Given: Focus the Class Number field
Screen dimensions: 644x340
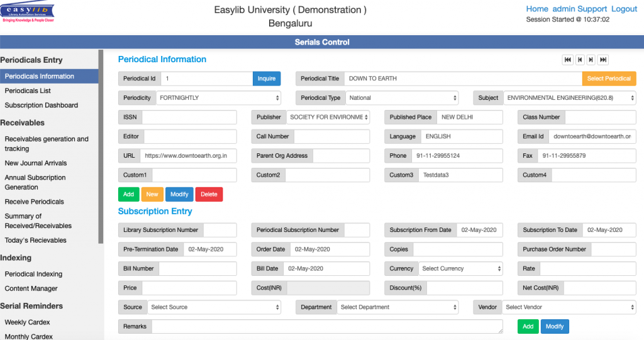Looking at the screenshot, I should click(x=601, y=117).
